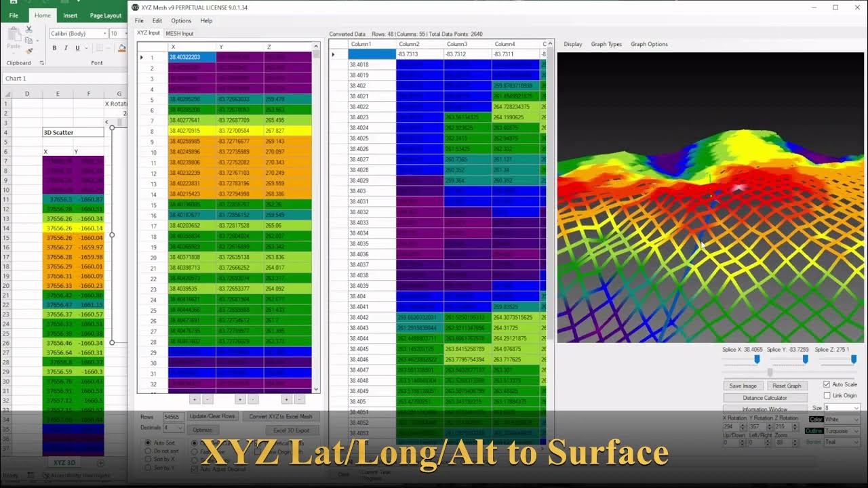Select the Auto Sort radio button
This screenshot has width=868, height=488.
(149, 443)
